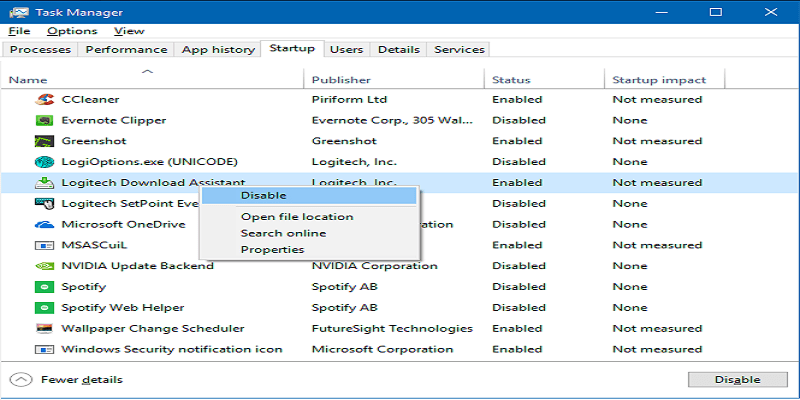This screenshot has height=400, width=800.
Task: Click the Spotify icon in Spotify row
Action: tap(44, 287)
